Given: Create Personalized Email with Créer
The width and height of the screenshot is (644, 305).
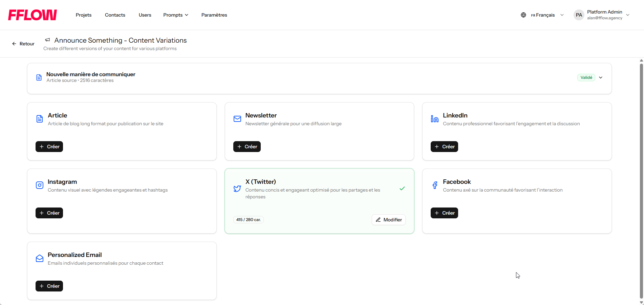Looking at the screenshot, I should [49, 286].
